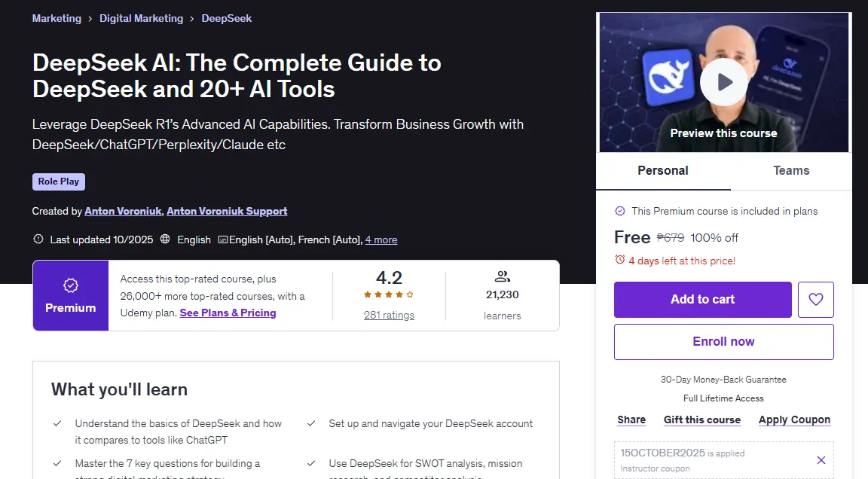Click the Premium badge checkmark icon
The image size is (868, 479).
click(70, 285)
